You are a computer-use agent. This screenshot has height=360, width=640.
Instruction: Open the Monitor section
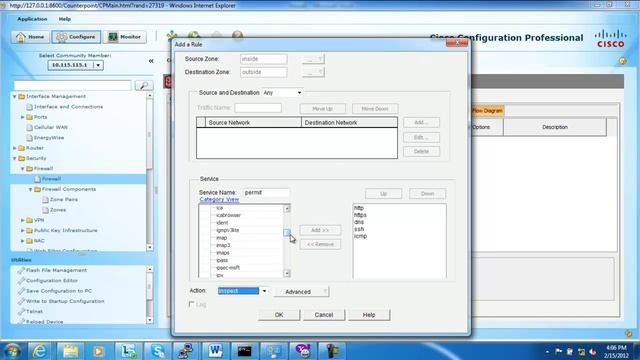click(125, 37)
